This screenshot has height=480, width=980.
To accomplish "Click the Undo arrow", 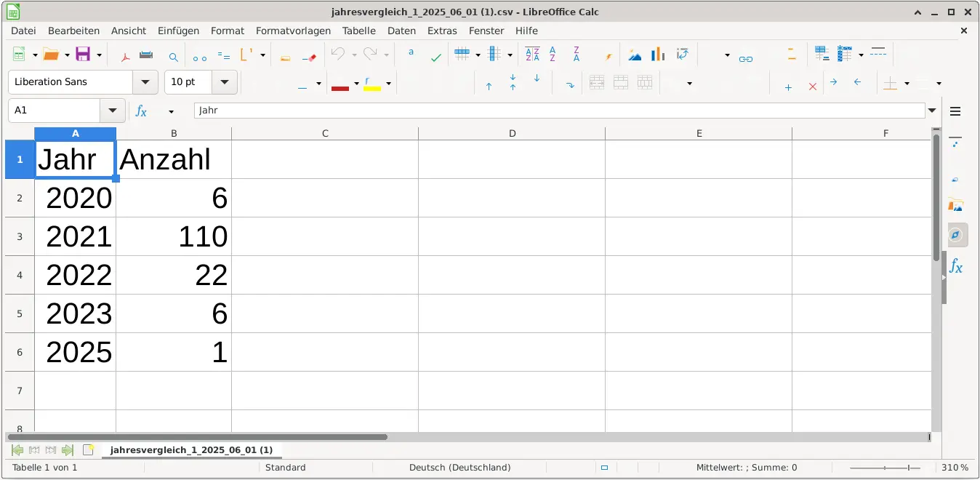I will pos(337,55).
